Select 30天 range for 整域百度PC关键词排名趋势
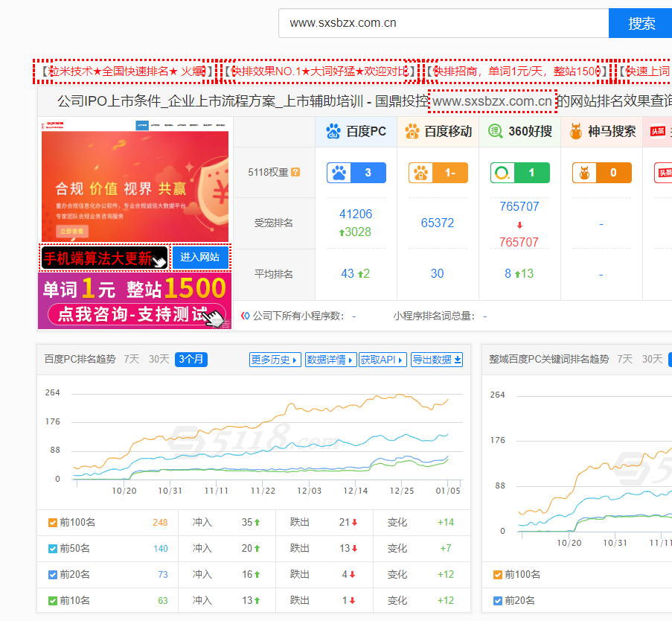This screenshot has width=672, height=621. pos(653,359)
